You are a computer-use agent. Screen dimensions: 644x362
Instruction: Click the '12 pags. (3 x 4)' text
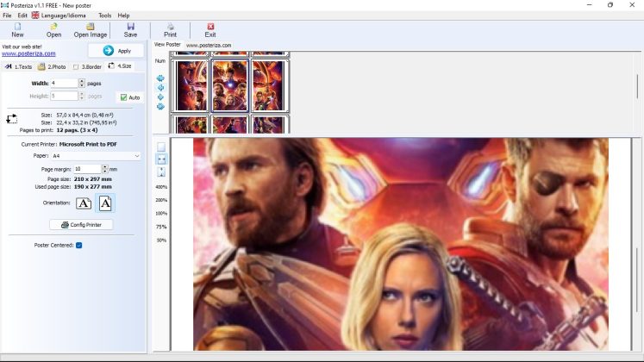(x=77, y=130)
